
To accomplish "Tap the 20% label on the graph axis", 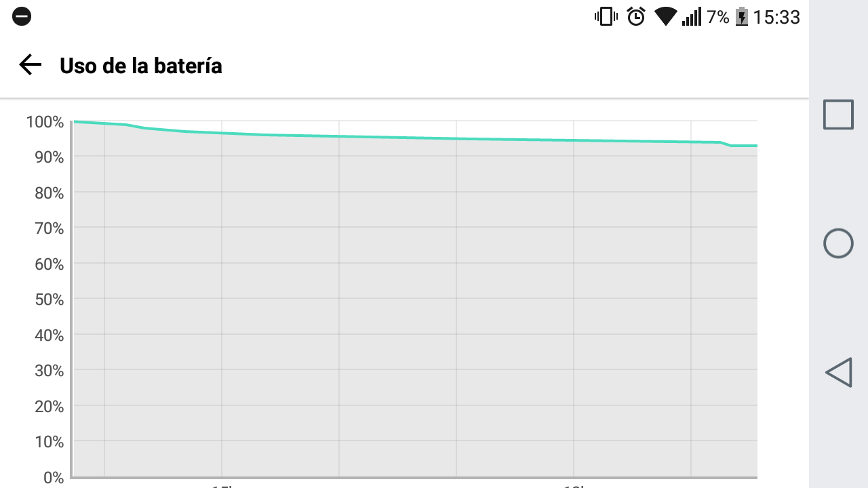I will click(49, 407).
